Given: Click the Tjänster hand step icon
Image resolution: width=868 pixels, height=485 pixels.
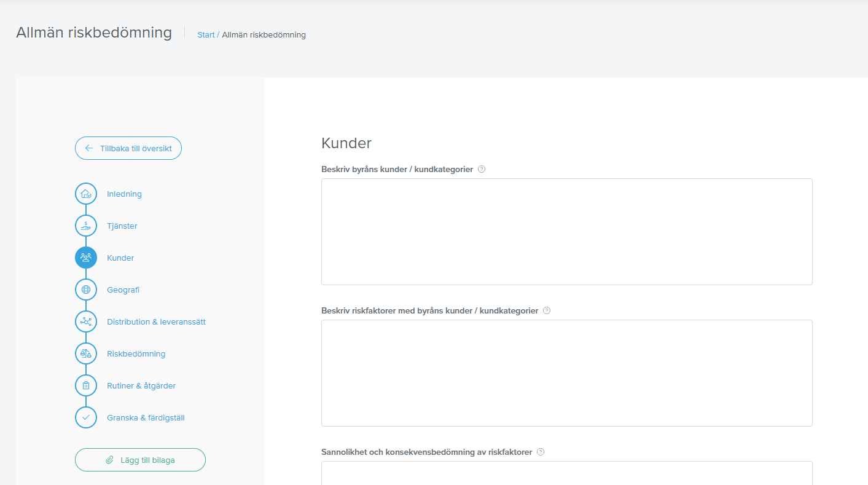Looking at the screenshot, I should pyautogui.click(x=86, y=226).
